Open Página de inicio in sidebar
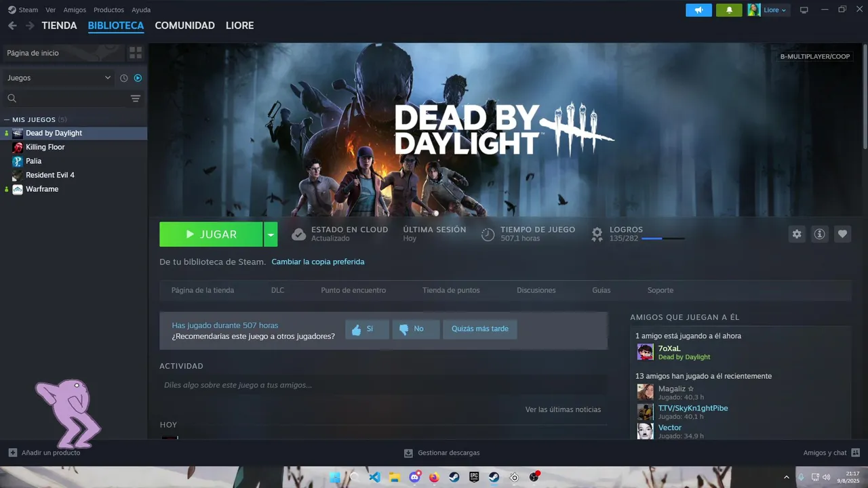868x488 pixels. 64,53
